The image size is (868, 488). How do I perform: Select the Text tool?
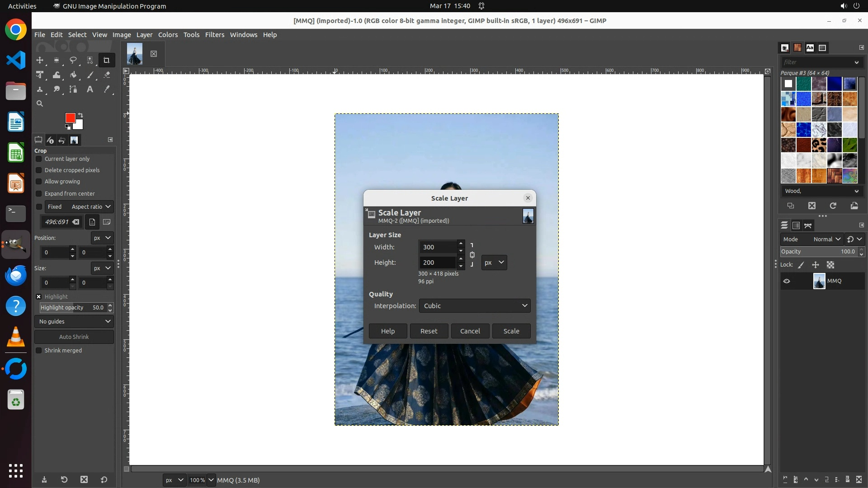tap(90, 89)
